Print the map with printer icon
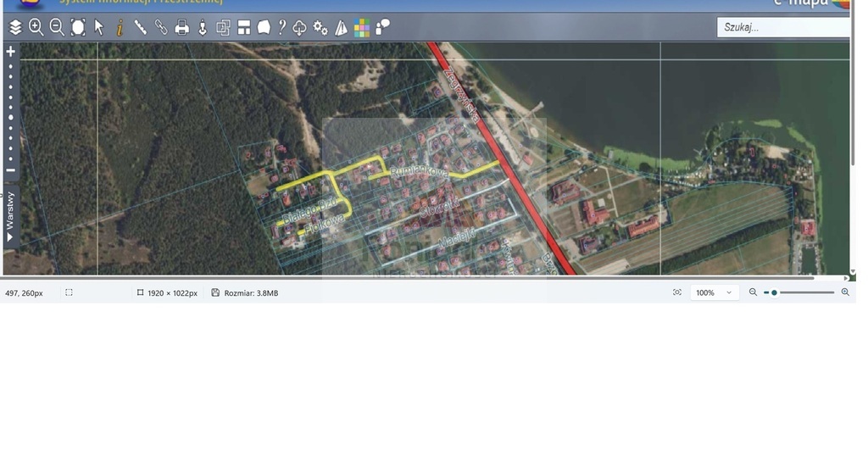 (181, 28)
